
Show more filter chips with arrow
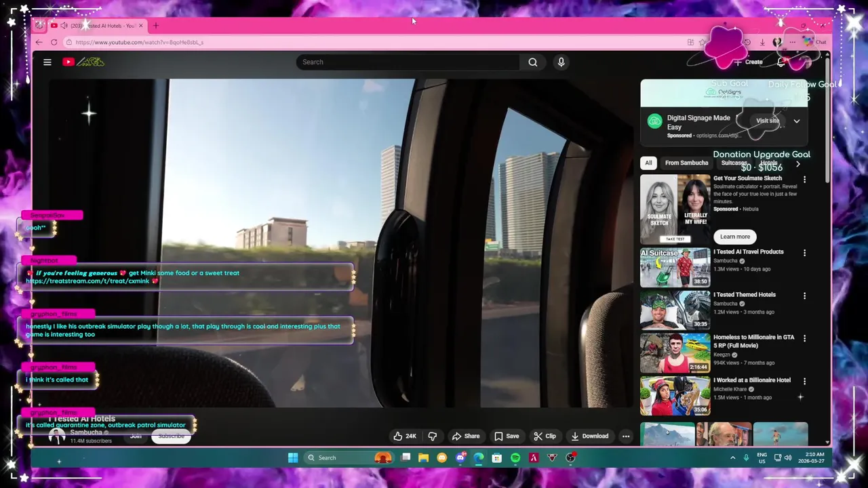coord(797,163)
